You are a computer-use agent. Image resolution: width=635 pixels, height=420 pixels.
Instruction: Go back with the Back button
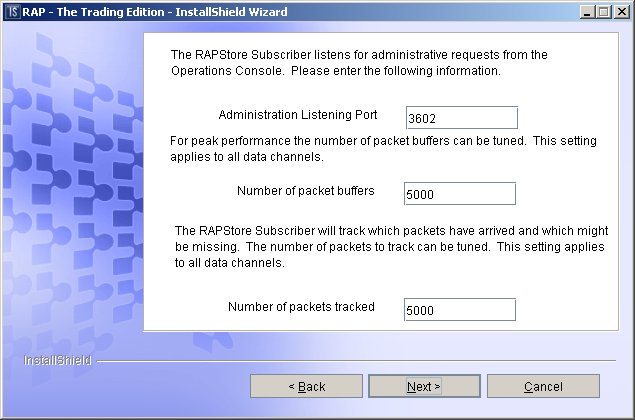[x=306, y=386]
